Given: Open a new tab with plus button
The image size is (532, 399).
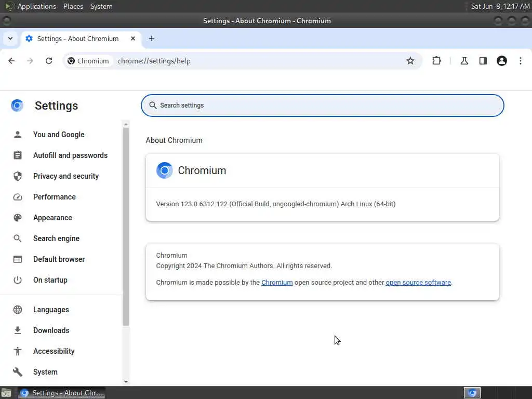Looking at the screenshot, I should coord(152,38).
